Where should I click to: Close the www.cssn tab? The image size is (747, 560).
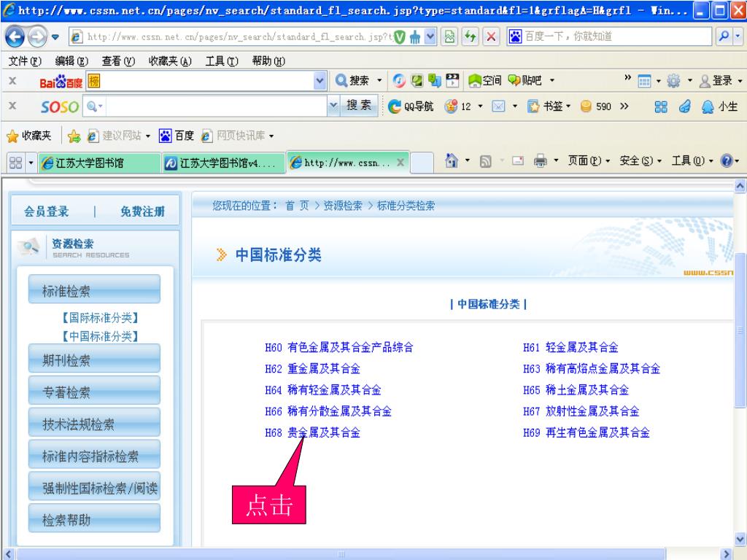[x=400, y=163]
